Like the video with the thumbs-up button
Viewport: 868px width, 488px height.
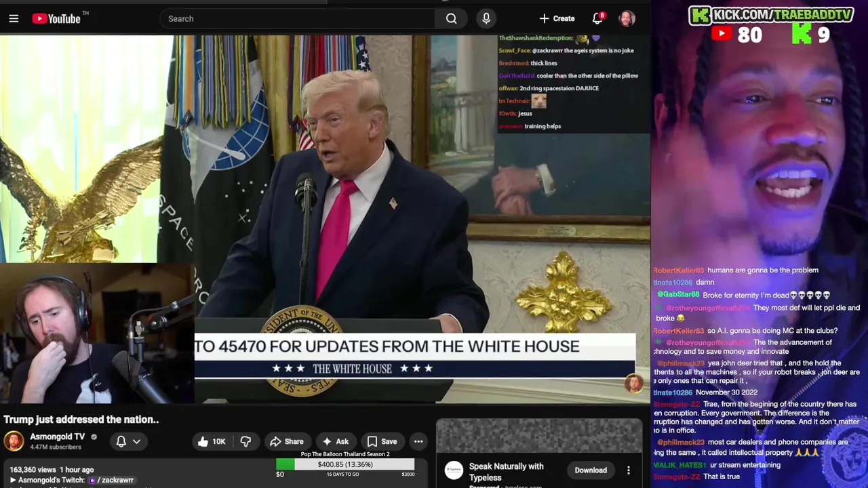212,441
